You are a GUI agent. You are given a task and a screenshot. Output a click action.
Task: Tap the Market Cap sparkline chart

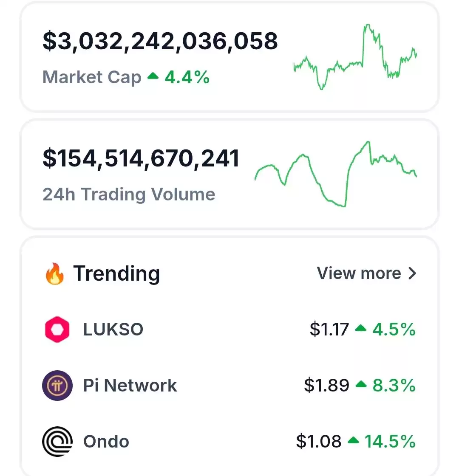click(355, 57)
